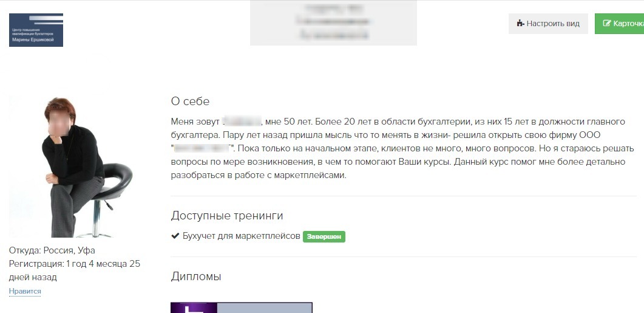Click the Откуда: Россия, Уфа text
The height and width of the screenshot is (313, 644).
[x=52, y=250]
